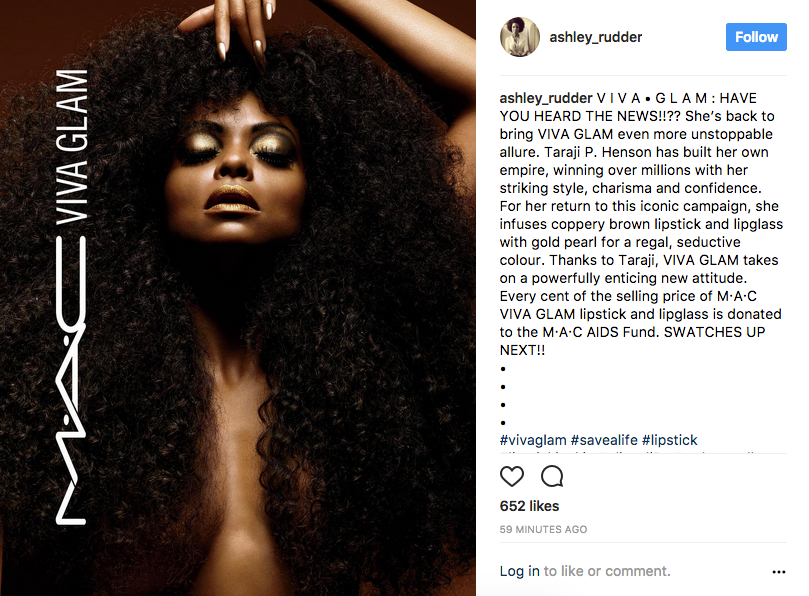Open the #lipstick hashtag
Screen dimensions: 809x596
pyautogui.click(x=669, y=440)
